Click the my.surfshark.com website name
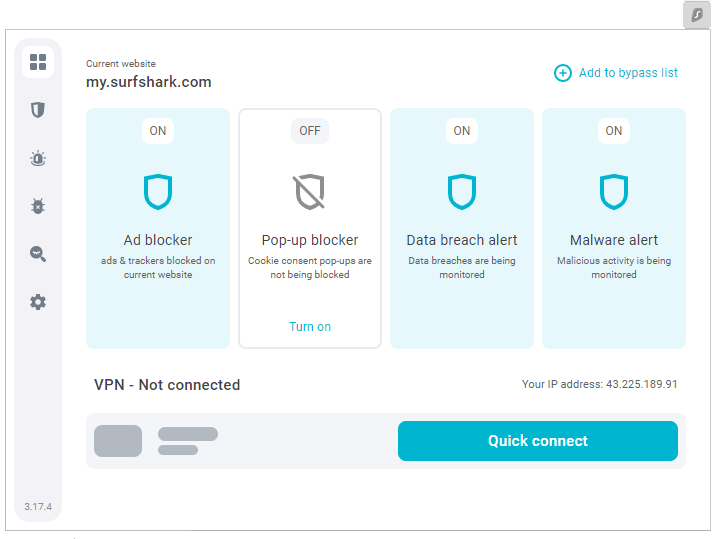Screen dimensions: 715x539 click(x=149, y=82)
